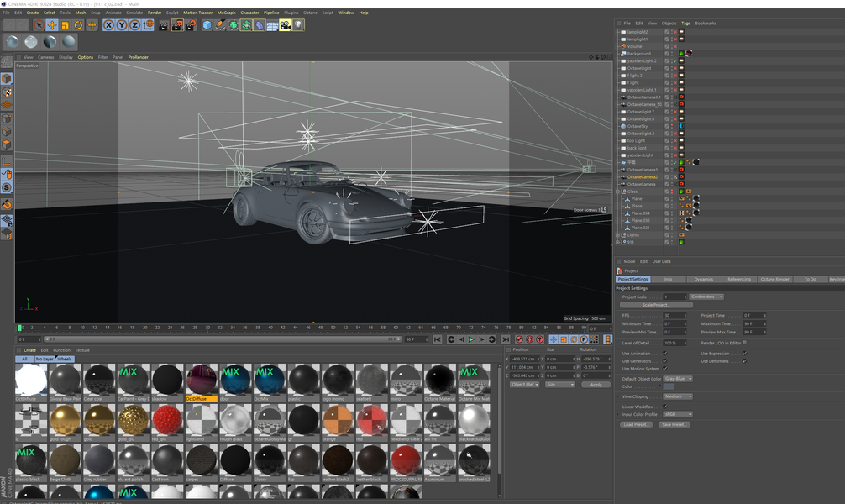Screen dimensions: 845x504
Task: Open the Deformer object icon
Action: click(260, 25)
